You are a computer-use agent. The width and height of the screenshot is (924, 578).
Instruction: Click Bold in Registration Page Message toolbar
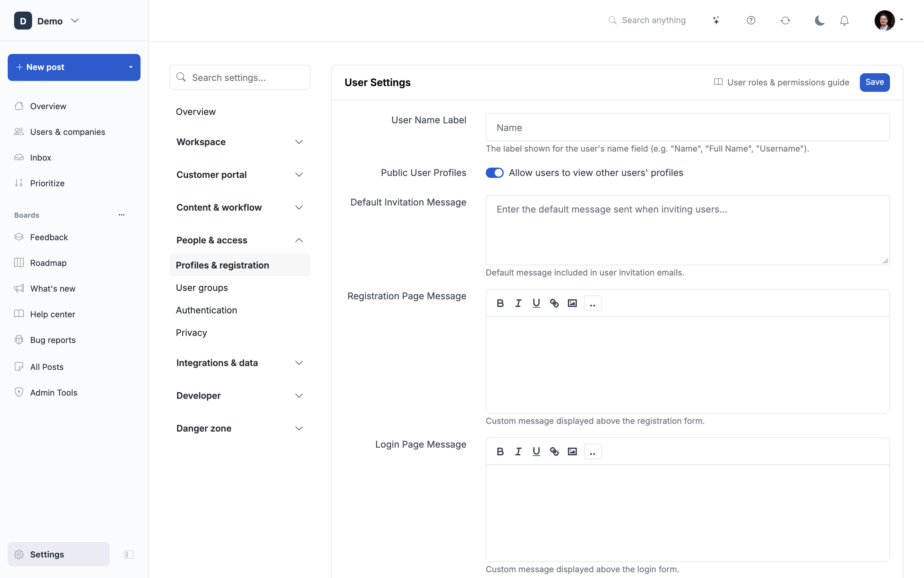point(500,303)
